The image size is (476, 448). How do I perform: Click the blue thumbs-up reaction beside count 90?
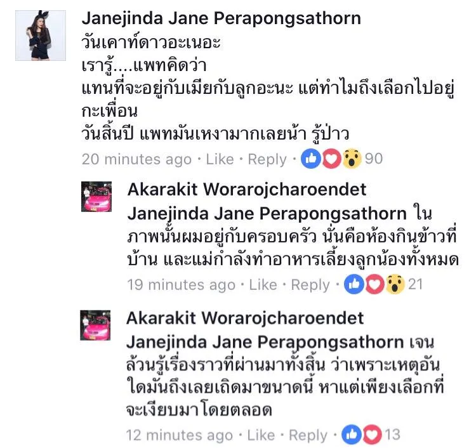[311, 159]
